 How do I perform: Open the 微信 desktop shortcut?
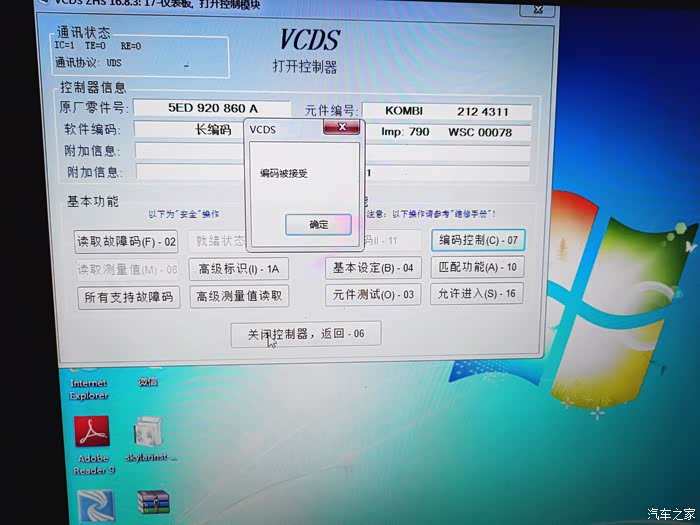(x=148, y=381)
